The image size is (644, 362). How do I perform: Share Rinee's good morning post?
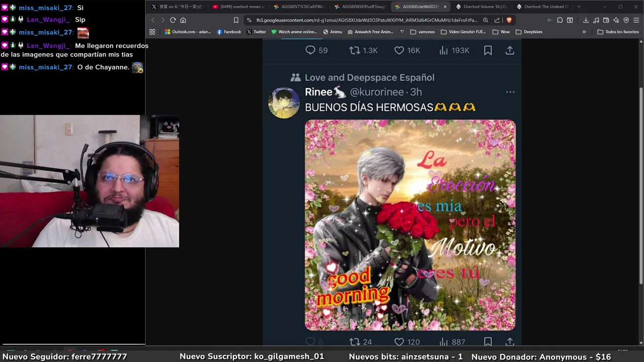[x=510, y=342]
